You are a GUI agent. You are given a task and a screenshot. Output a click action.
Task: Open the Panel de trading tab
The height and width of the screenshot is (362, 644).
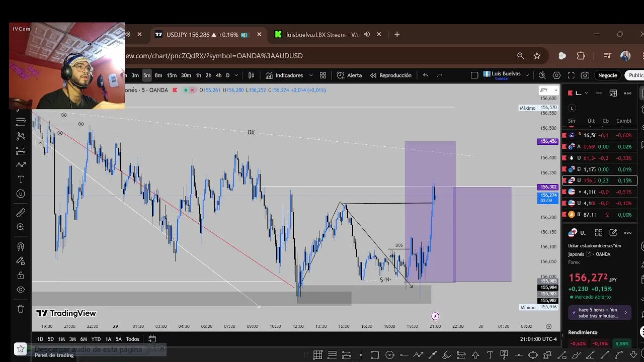point(54,355)
